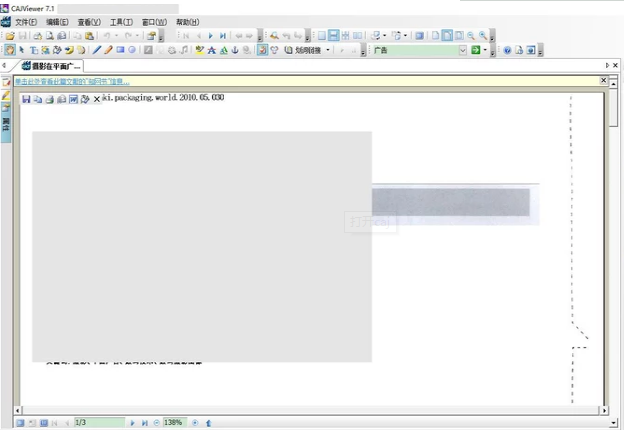Toggle single page layout mode
The height and width of the screenshot is (430, 624).
pyautogui.click(x=321, y=36)
